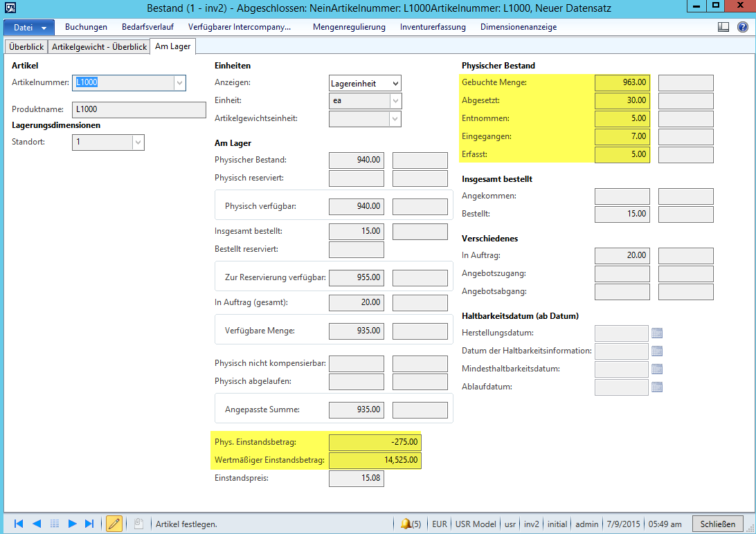Image resolution: width=756 pixels, height=534 pixels.
Task: Open Mengenregulierung from the toolbar
Action: pos(349,27)
